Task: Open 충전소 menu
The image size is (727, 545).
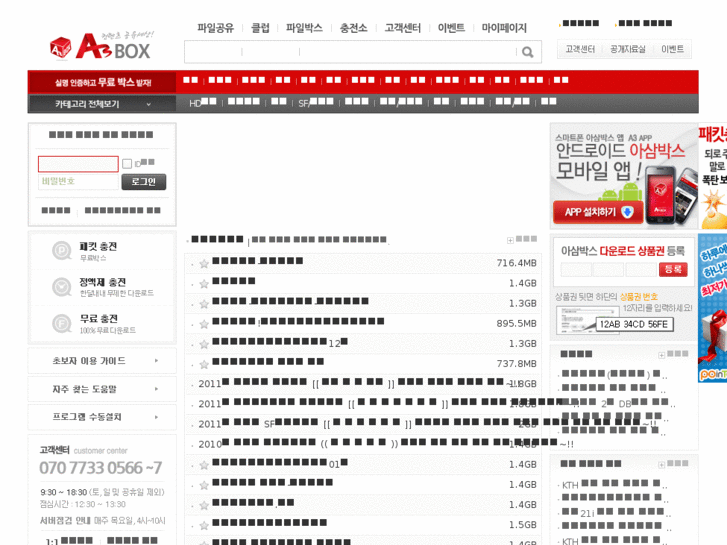Action: pyautogui.click(x=353, y=28)
